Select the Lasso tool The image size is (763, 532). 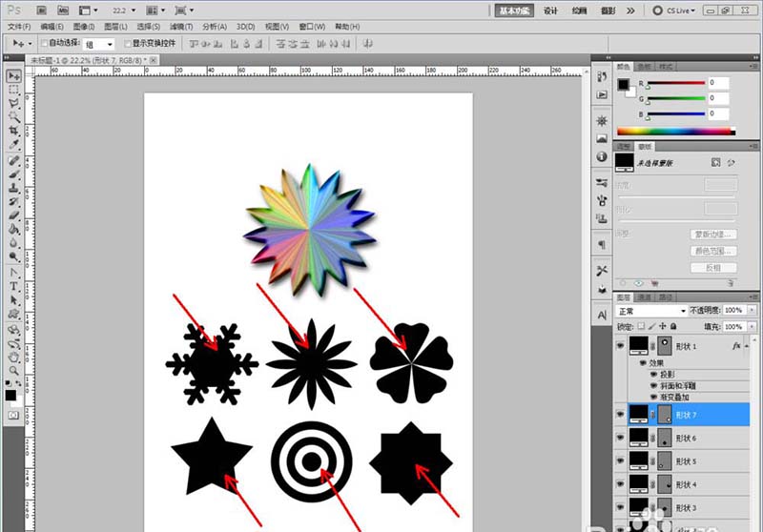click(x=14, y=104)
